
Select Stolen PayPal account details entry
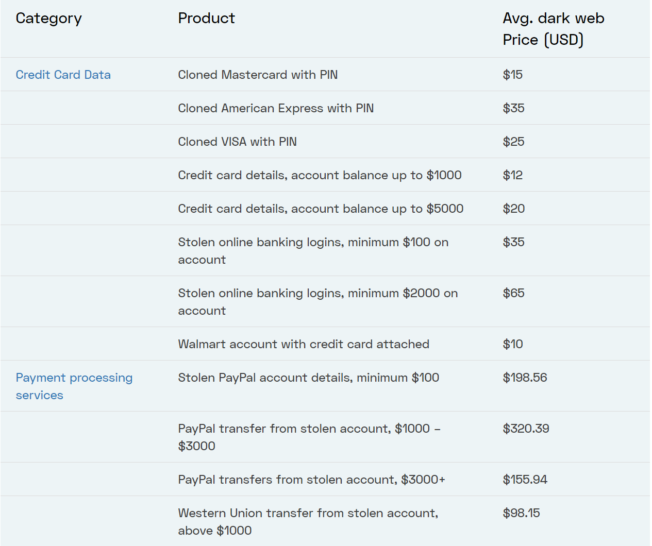309,378
